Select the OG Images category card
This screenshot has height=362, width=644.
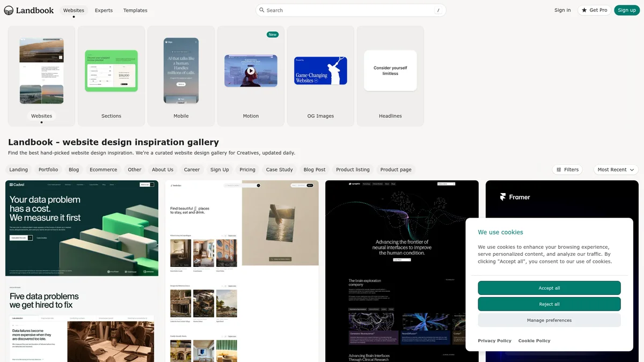[320, 76]
